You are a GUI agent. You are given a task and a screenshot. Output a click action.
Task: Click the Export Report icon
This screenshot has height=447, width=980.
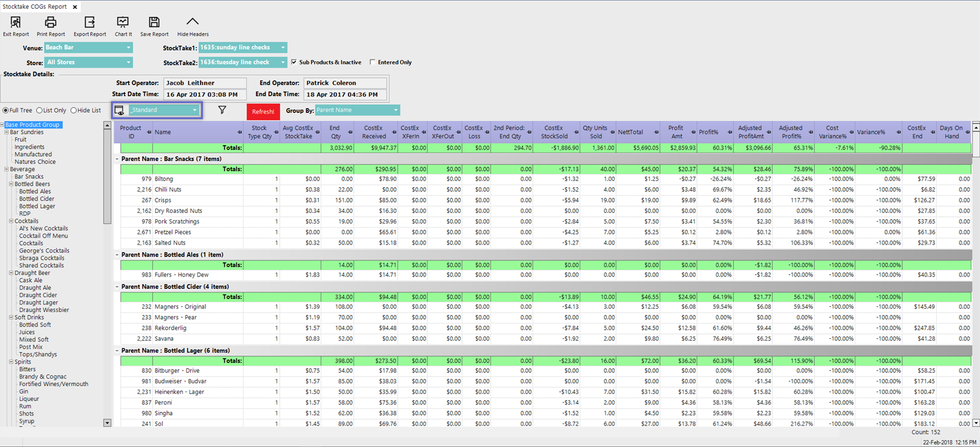[89, 23]
